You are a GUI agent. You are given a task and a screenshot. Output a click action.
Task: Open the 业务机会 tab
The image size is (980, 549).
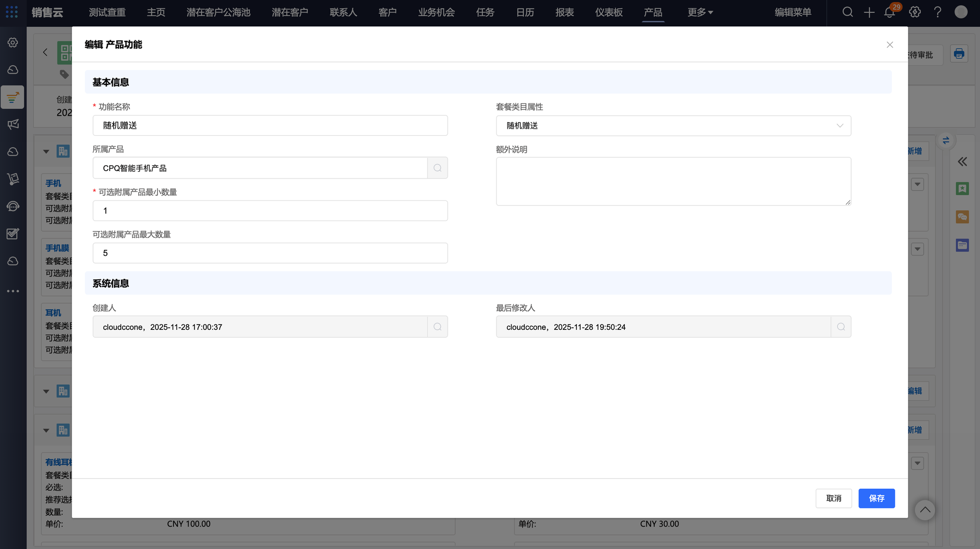tap(436, 12)
